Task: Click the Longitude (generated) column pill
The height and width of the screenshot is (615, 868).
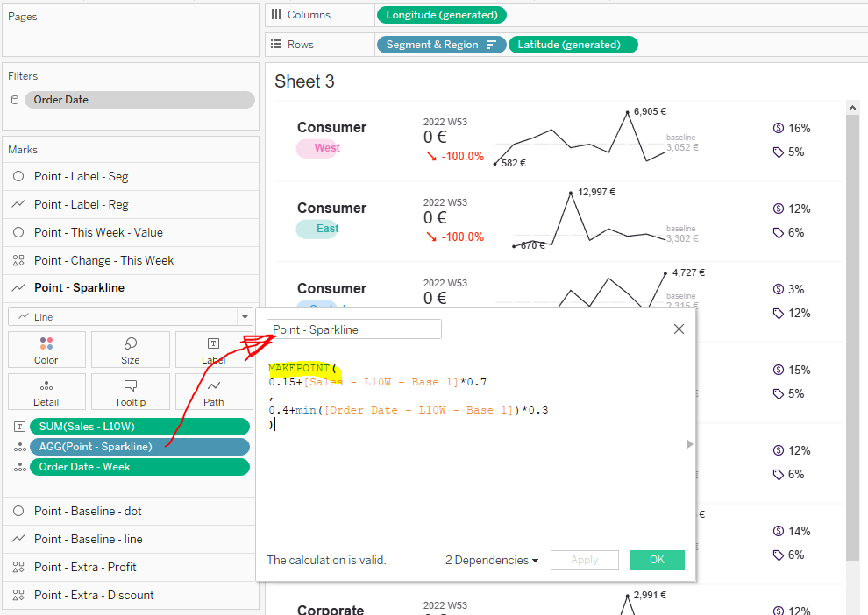Action: 441,15
